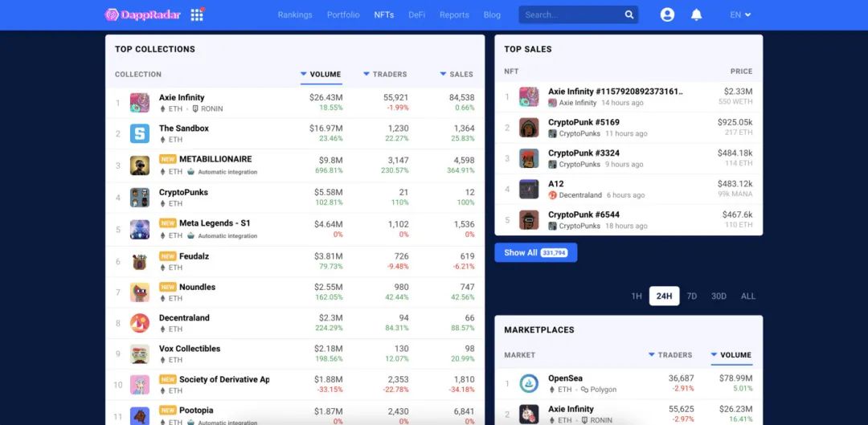Click the $2.33M top sale price
Image resolution: width=868 pixels, height=425 pixels.
click(738, 92)
